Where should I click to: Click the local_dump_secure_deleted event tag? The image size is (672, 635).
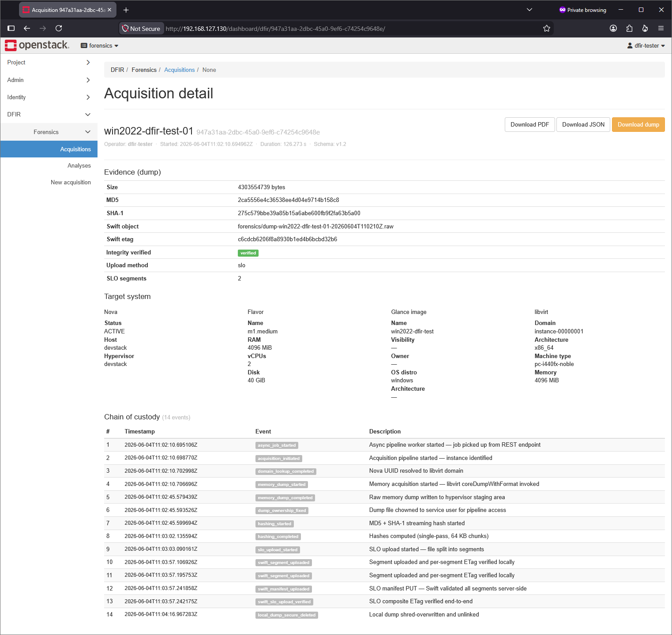[x=286, y=615]
